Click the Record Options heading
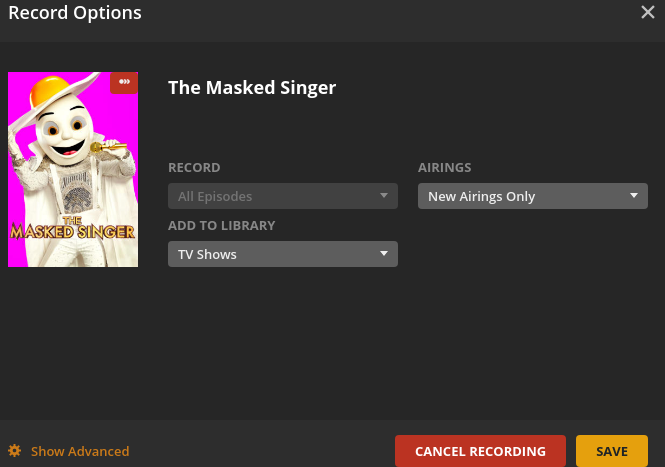 (75, 13)
